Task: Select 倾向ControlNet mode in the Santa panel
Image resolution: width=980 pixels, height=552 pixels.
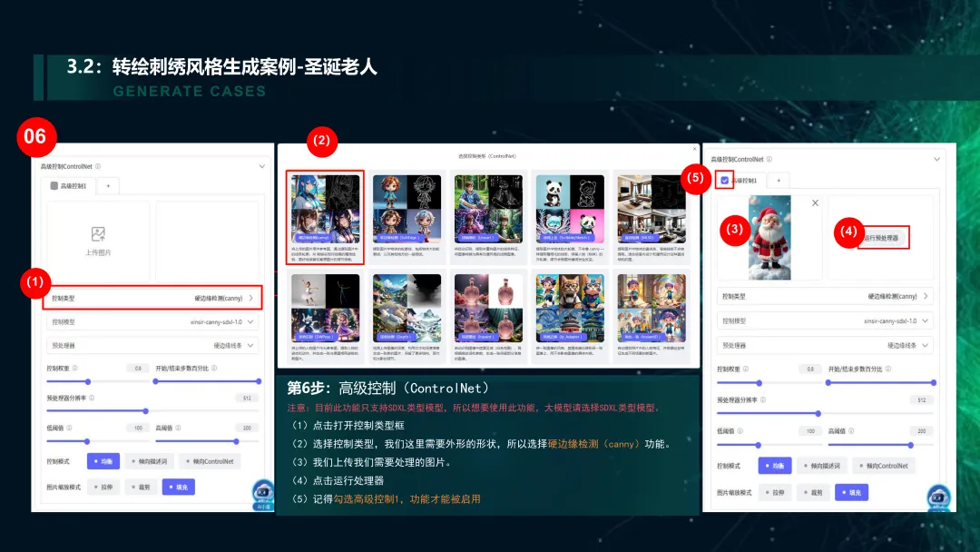Action: point(884,466)
